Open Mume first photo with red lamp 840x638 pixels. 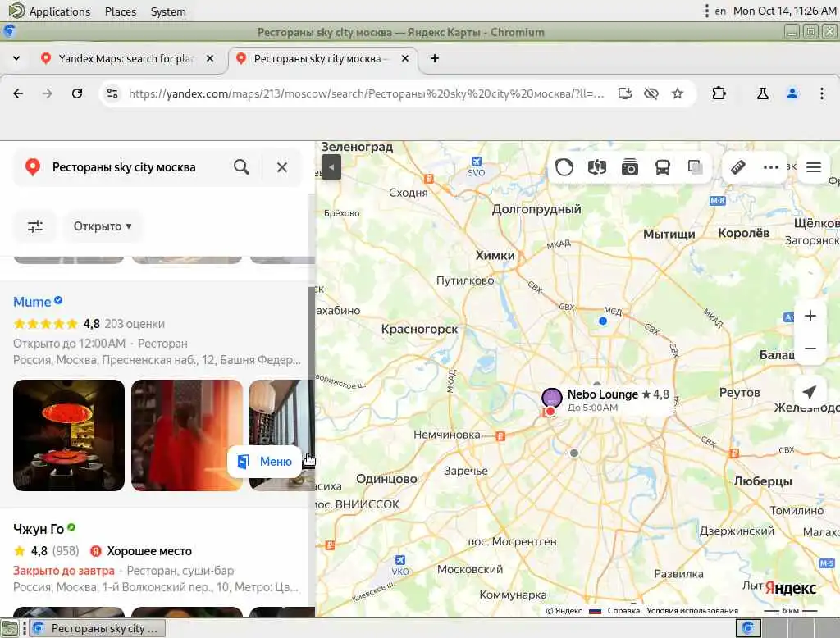pyautogui.click(x=69, y=435)
